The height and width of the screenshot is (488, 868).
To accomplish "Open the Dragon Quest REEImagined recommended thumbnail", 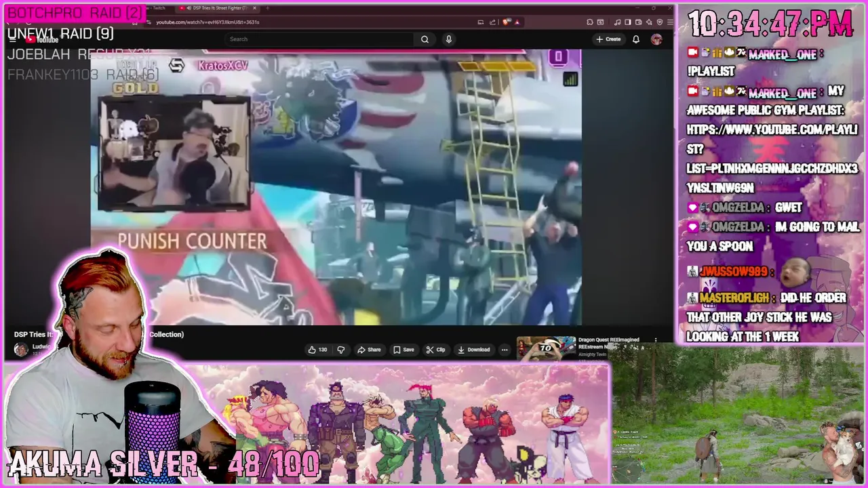I will click(x=546, y=348).
